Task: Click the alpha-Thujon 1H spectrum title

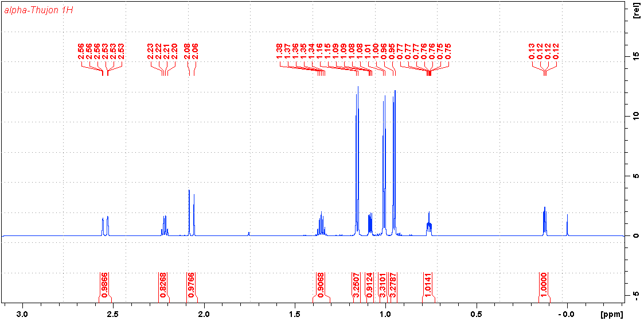Action: pyautogui.click(x=38, y=10)
